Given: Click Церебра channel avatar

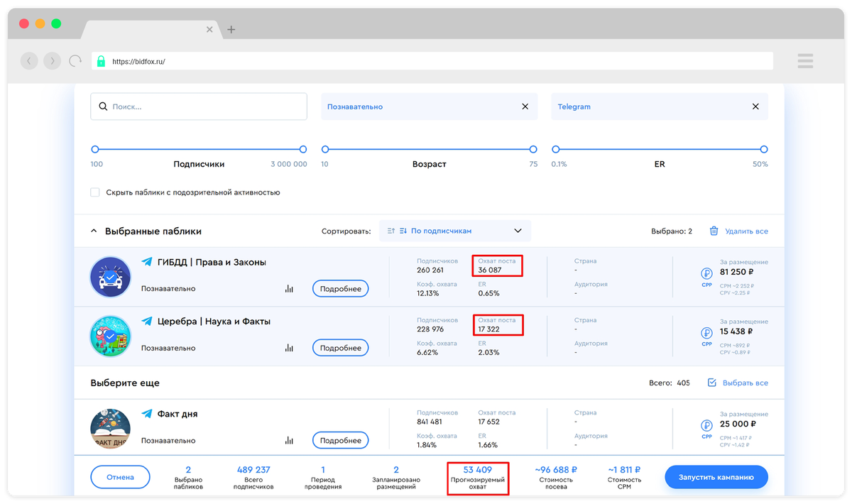Looking at the screenshot, I should tap(110, 336).
